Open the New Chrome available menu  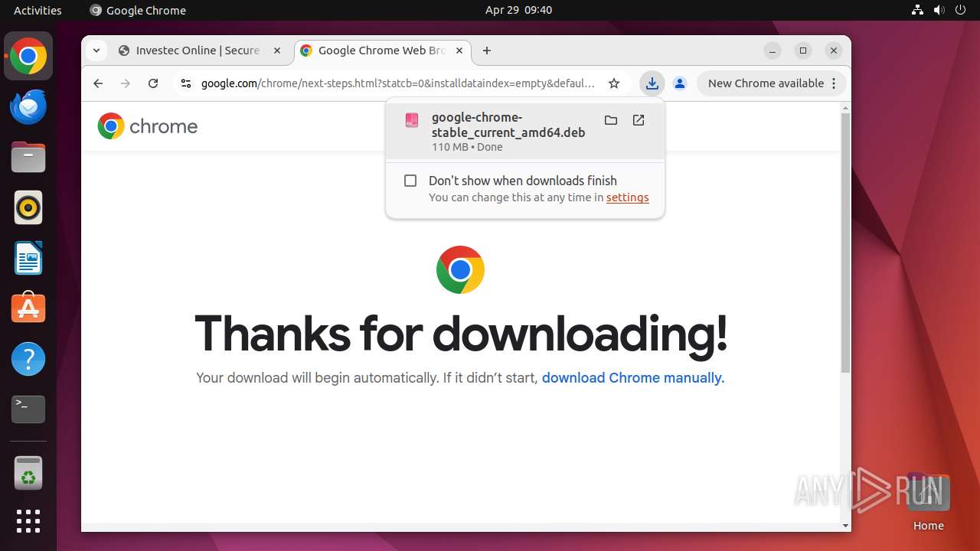(772, 83)
